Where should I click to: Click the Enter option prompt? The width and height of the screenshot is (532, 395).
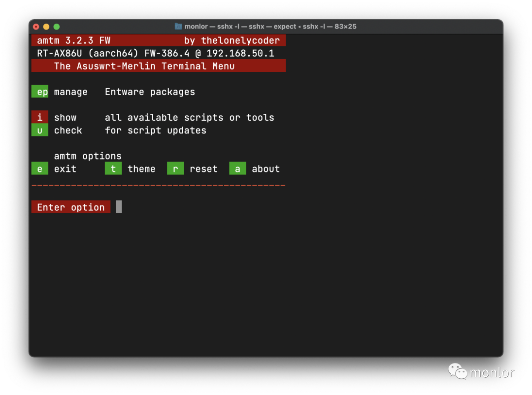(x=70, y=207)
